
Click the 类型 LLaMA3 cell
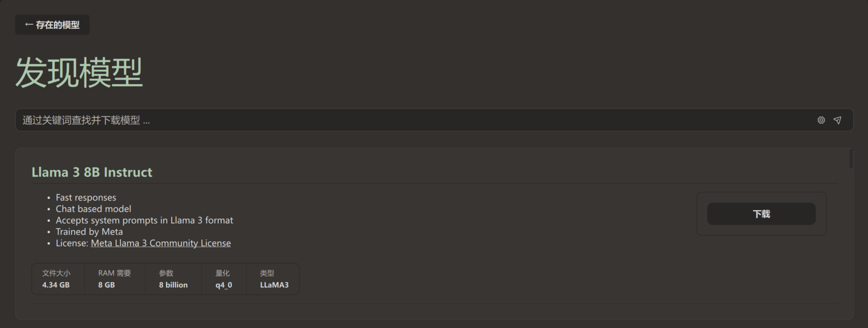[x=274, y=279]
